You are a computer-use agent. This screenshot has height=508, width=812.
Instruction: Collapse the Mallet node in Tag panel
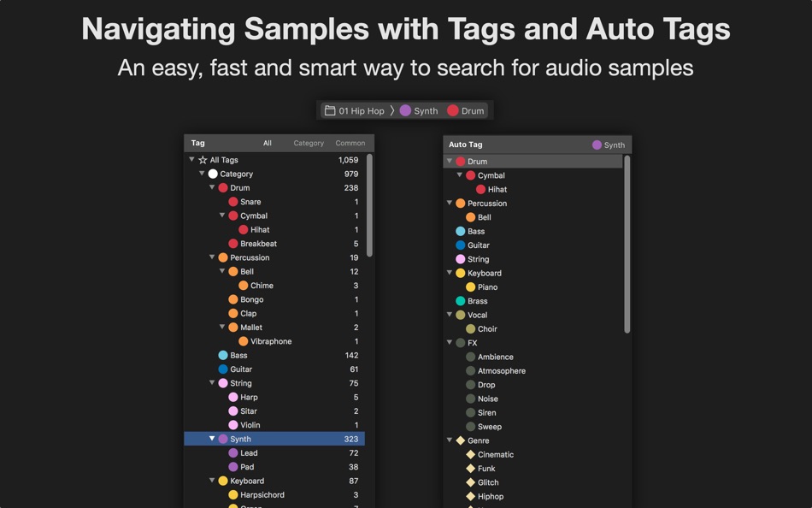pos(222,327)
